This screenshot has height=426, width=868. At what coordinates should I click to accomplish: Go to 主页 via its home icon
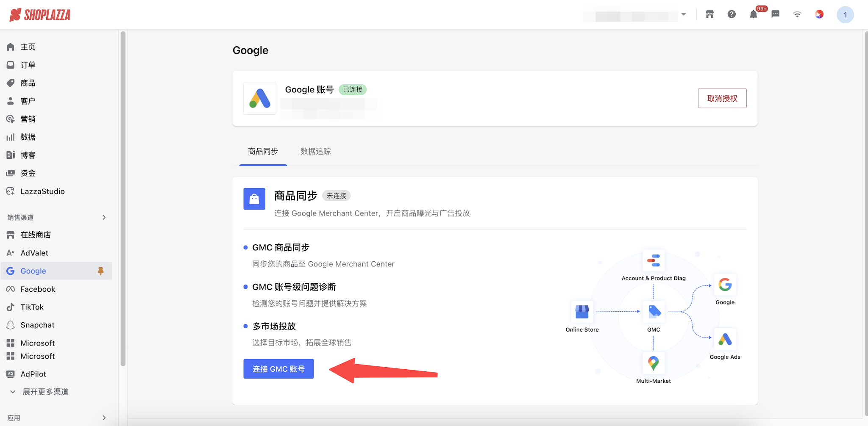click(x=11, y=47)
